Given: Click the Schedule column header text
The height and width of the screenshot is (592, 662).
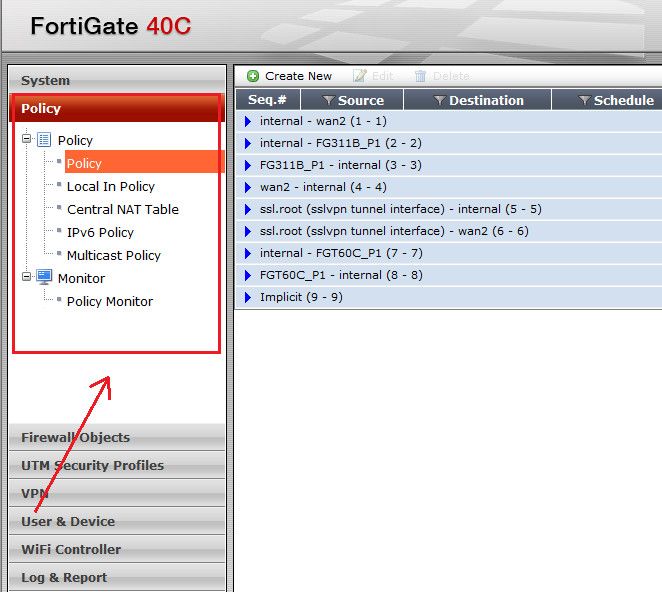Looking at the screenshot, I should pos(624,100).
